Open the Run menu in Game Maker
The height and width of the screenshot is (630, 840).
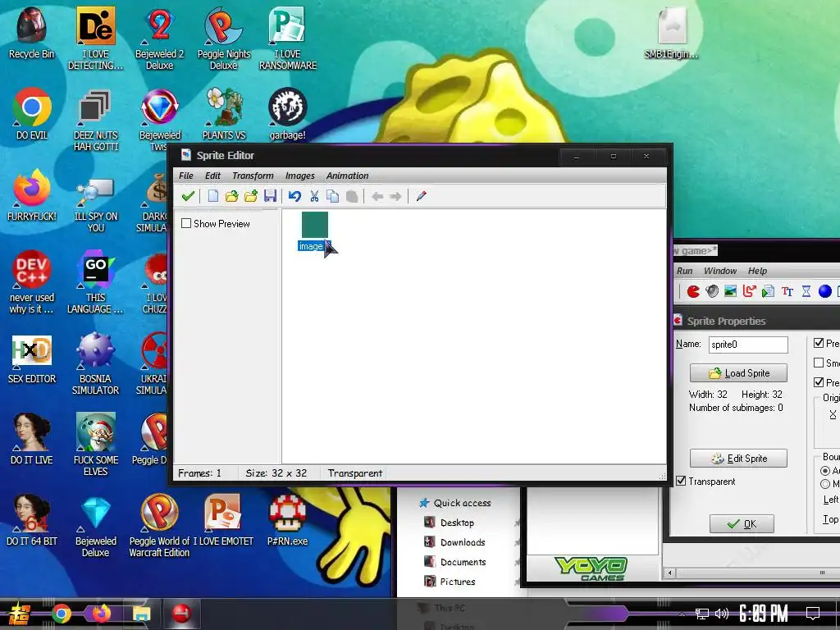click(x=685, y=271)
